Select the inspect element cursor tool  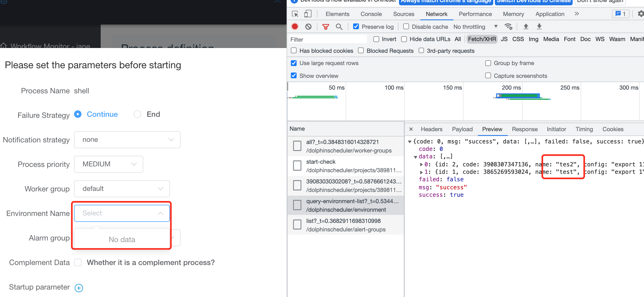coord(295,14)
